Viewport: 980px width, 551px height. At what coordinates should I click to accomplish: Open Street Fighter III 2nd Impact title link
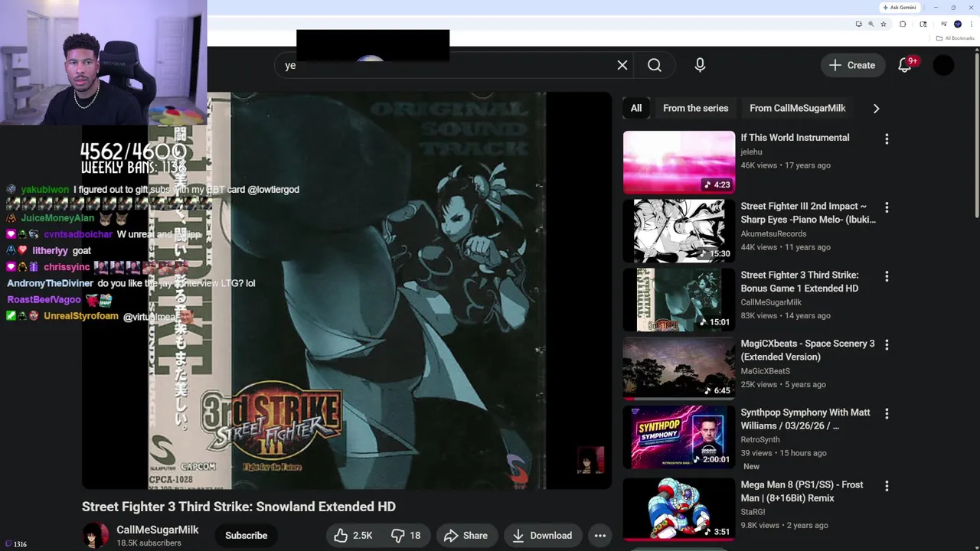coord(808,213)
